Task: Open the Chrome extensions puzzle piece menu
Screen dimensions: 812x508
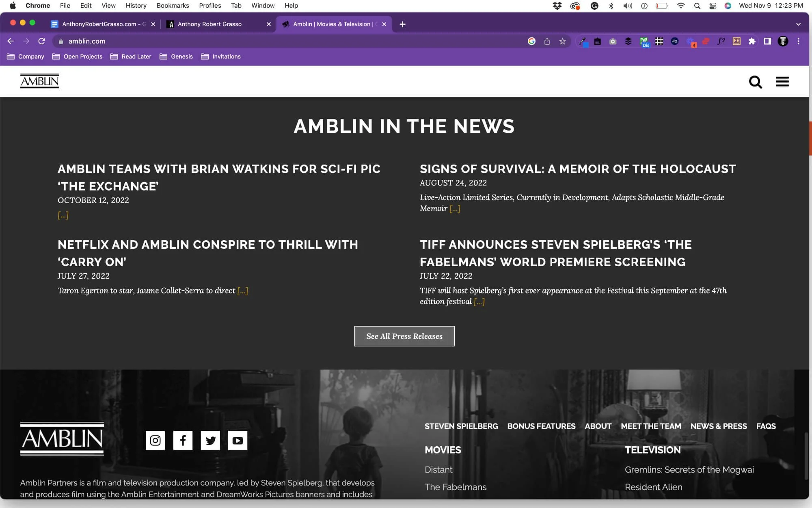Action: tap(752, 41)
